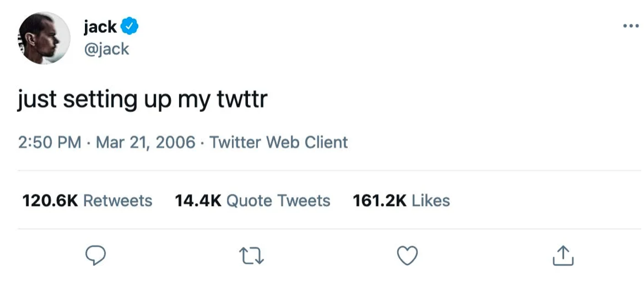The height and width of the screenshot is (288, 644).
Task: Click the 120.6K retweet count number
Action: tap(51, 201)
